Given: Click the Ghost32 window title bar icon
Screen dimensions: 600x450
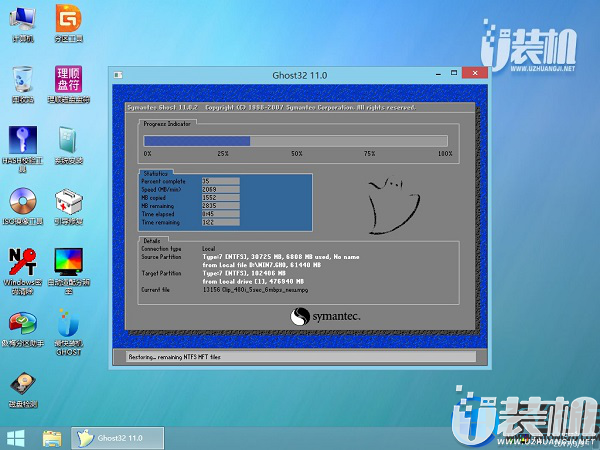Looking at the screenshot, I should (x=118, y=75).
